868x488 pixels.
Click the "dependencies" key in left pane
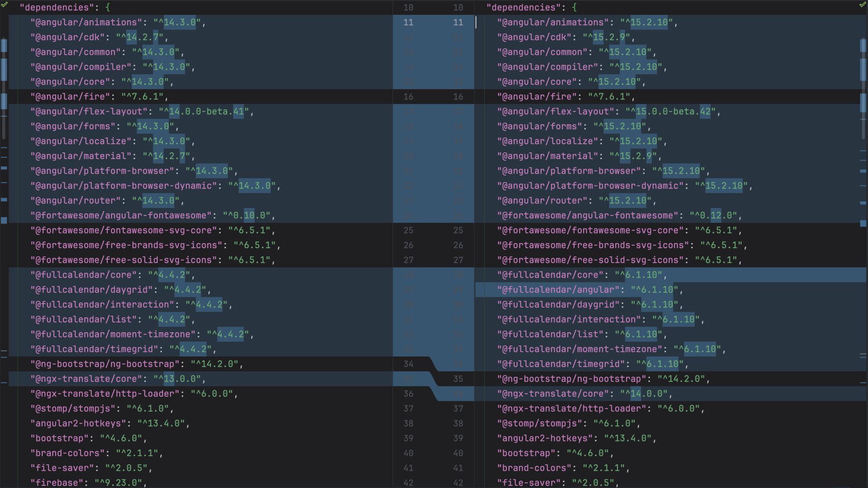point(51,7)
